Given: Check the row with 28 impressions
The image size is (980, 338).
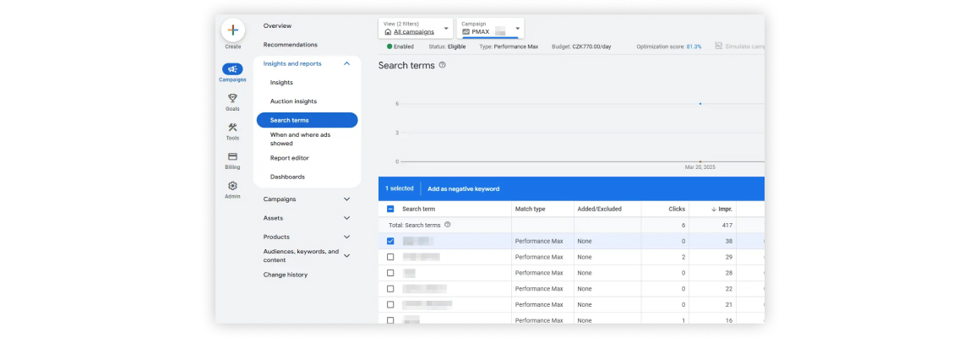Looking at the screenshot, I should [390, 273].
